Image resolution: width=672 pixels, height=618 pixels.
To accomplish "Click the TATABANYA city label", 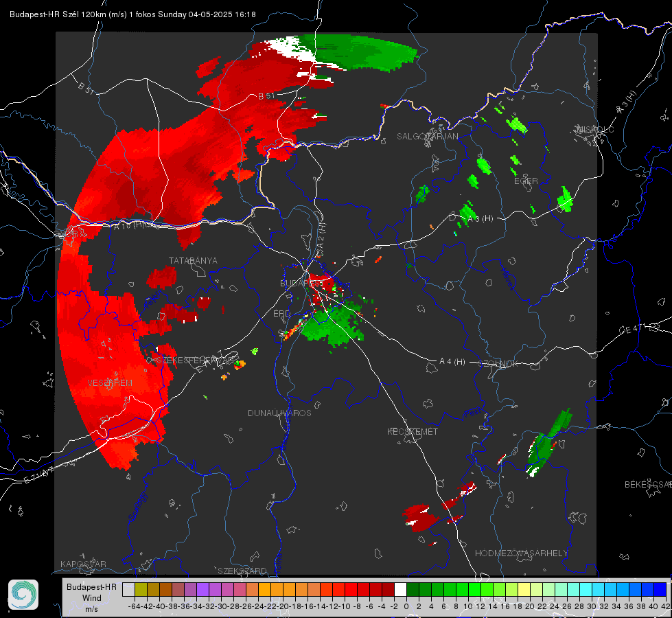I will click(193, 261).
